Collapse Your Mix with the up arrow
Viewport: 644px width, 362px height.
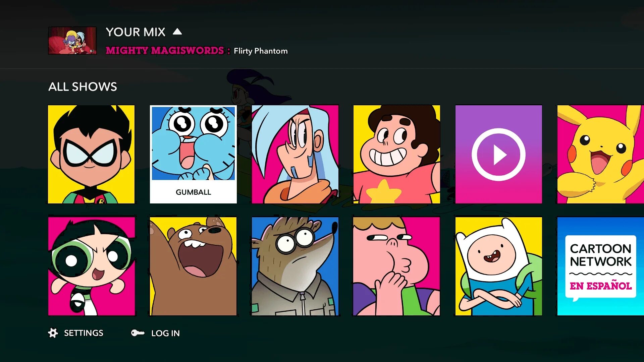[177, 32]
